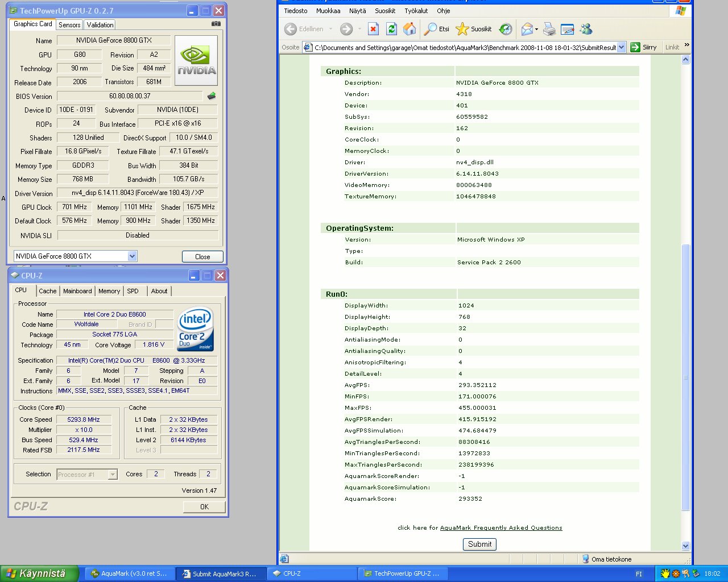Click the Submit button on the AquaMark page
The width and height of the screenshot is (728, 582).
tap(479, 544)
